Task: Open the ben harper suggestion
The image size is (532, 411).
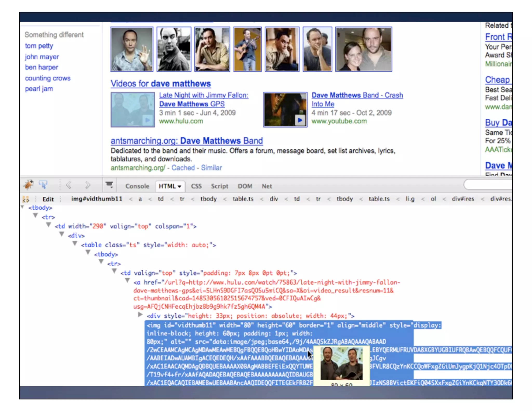Action: [42, 67]
